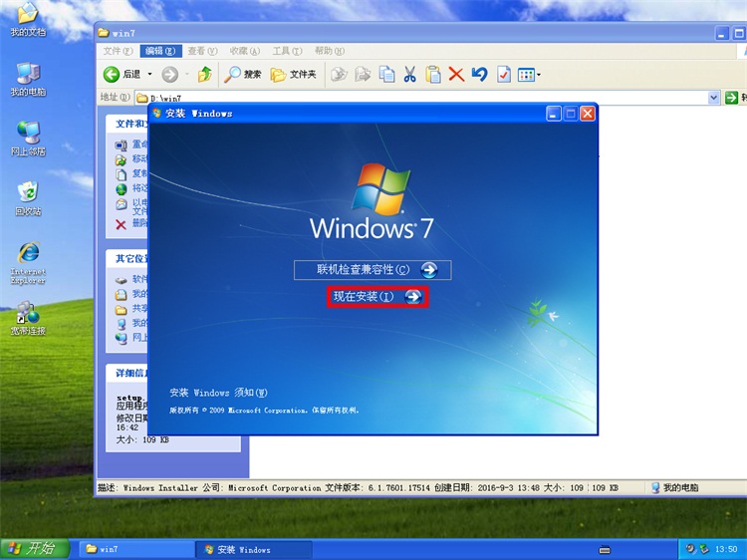747x560 pixels.
Task: Close the 安装 Windows dialog
Action: click(588, 114)
